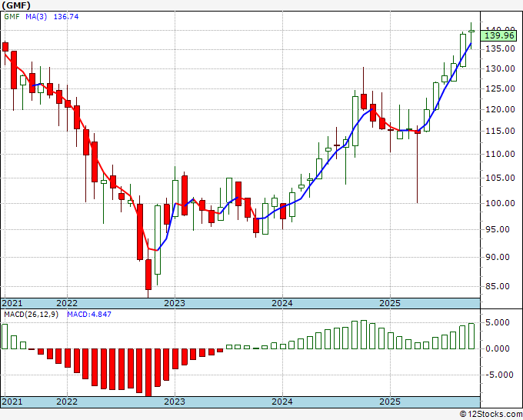Click the 130.00 price axis label

[x=499, y=69]
